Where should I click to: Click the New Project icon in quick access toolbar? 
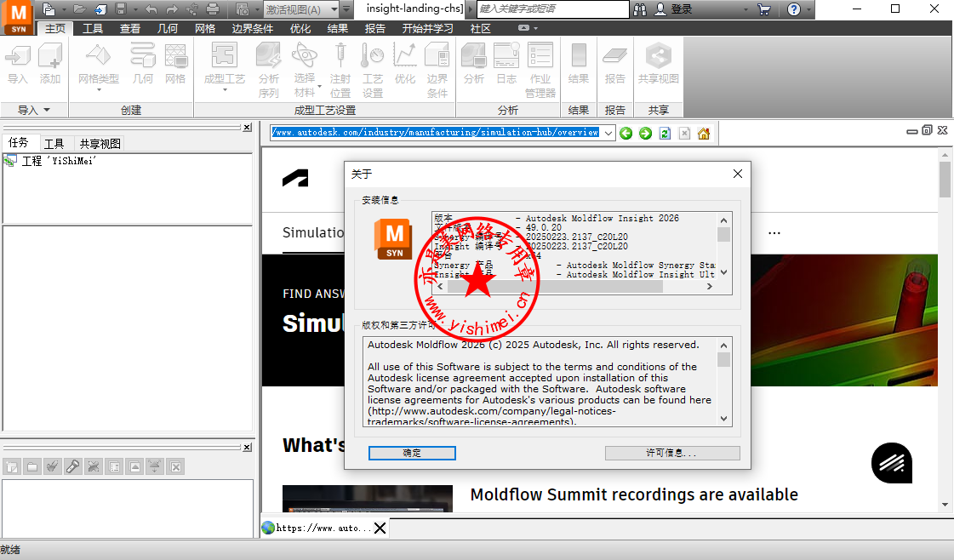click(x=49, y=9)
